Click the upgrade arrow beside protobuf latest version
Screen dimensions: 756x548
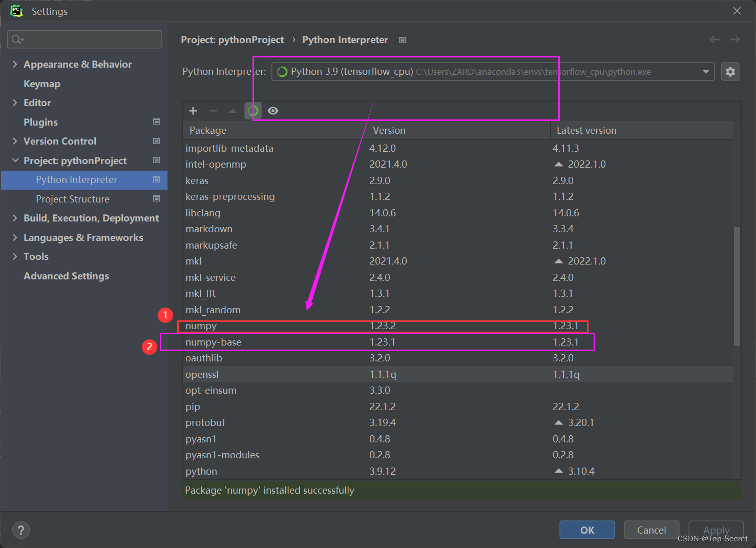click(x=559, y=423)
